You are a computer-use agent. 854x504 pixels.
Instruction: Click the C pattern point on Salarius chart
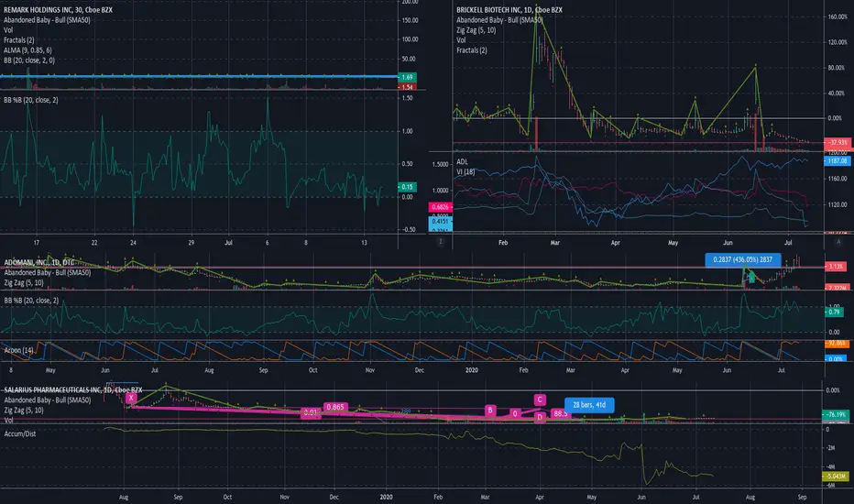[540, 400]
